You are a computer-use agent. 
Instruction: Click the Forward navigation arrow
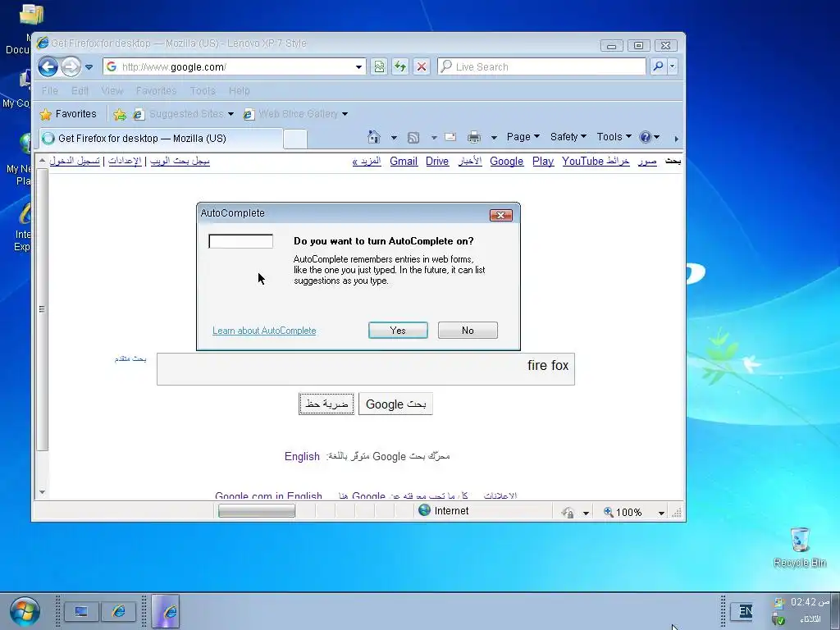tap(71, 67)
